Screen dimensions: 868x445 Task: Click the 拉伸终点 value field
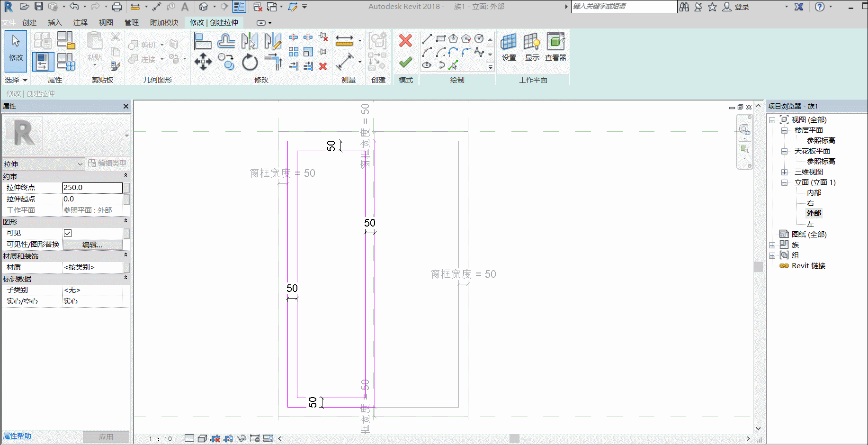point(92,188)
